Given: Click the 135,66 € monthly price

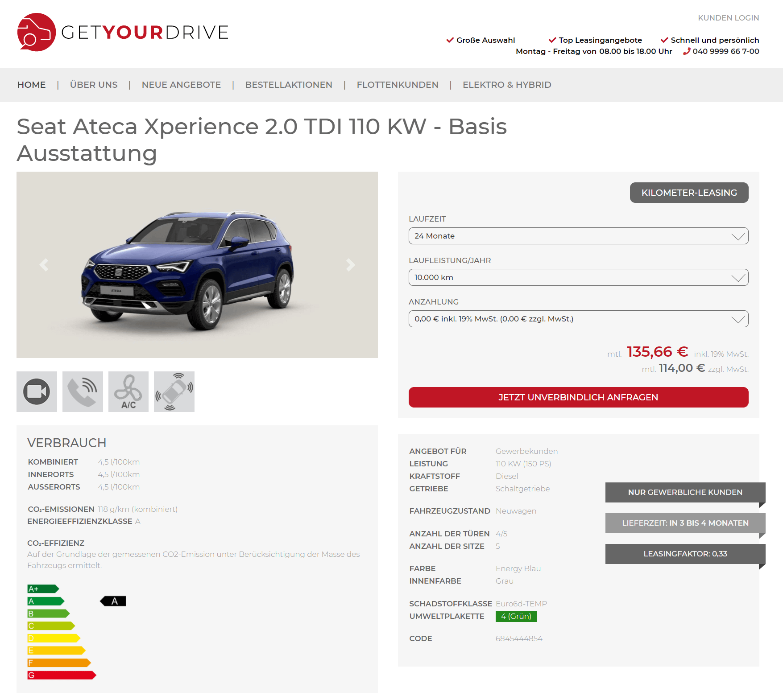Looking at the screenshot, I should (x=657, y=352).
